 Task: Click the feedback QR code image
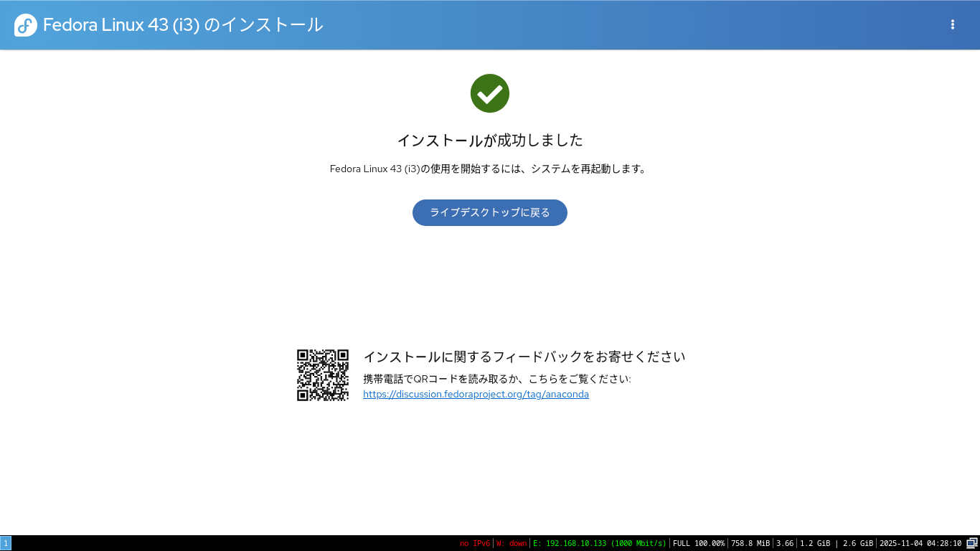point(323,375)
